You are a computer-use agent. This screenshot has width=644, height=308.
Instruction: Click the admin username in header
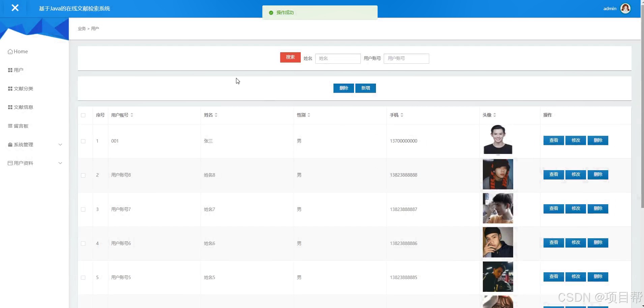tap(610, 8)
